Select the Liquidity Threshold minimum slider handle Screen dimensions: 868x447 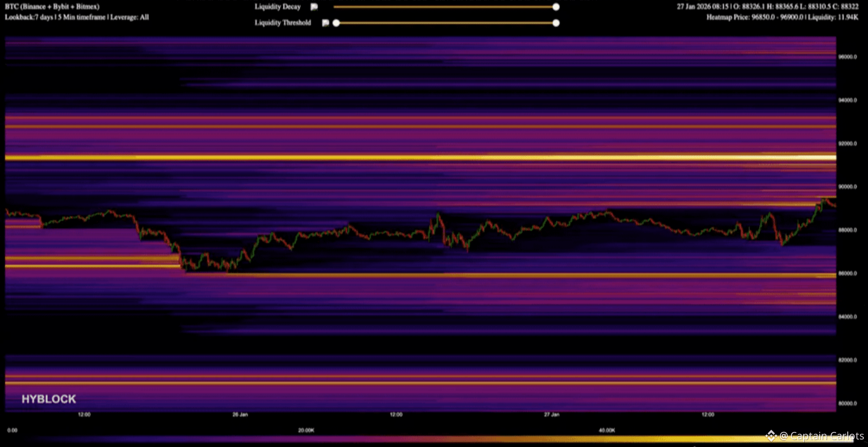click(x=336, y=23)
